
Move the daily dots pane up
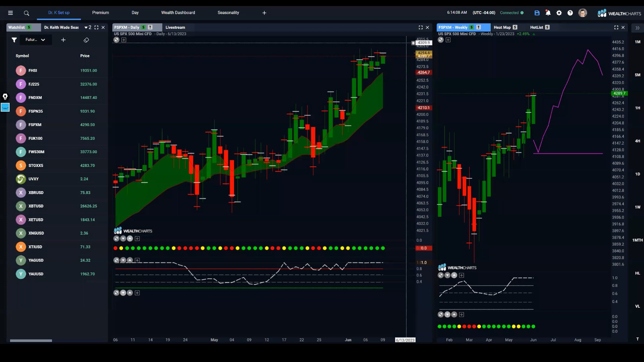coord(130,239)
